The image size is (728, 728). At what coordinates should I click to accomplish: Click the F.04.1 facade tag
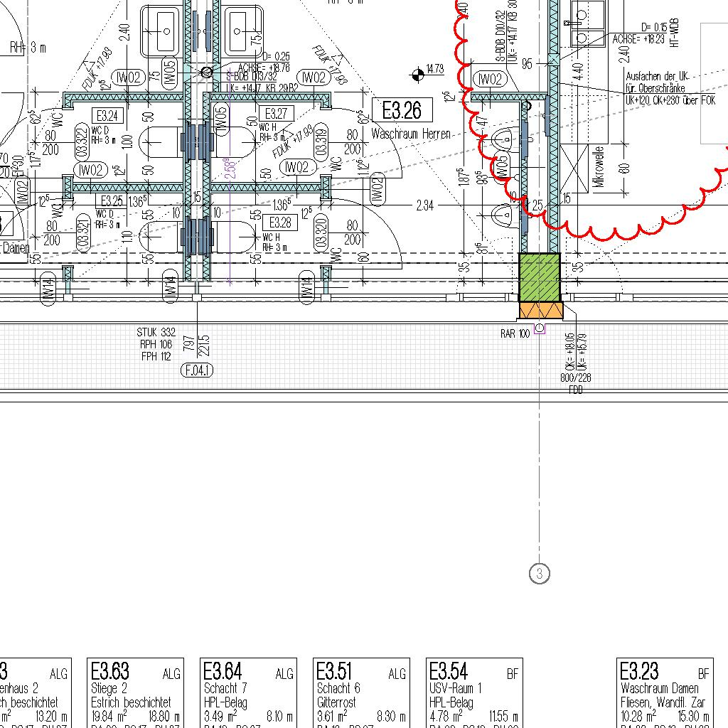point(198,370)
